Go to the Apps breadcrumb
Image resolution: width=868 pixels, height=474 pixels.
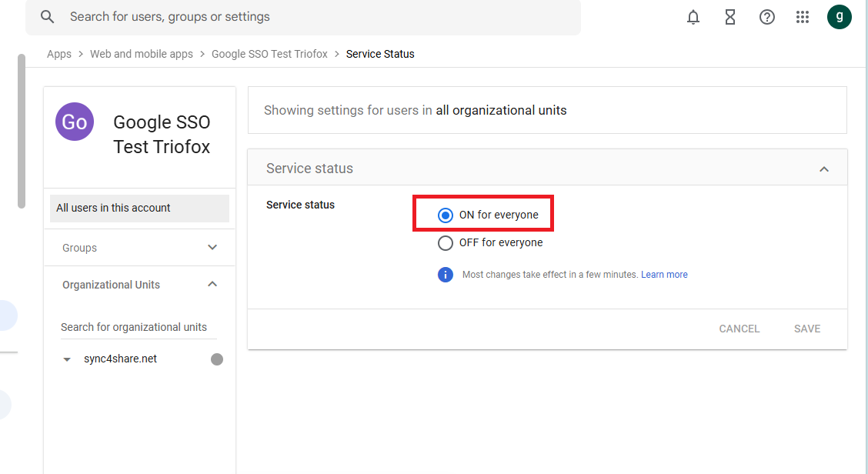tap(59, 54)
